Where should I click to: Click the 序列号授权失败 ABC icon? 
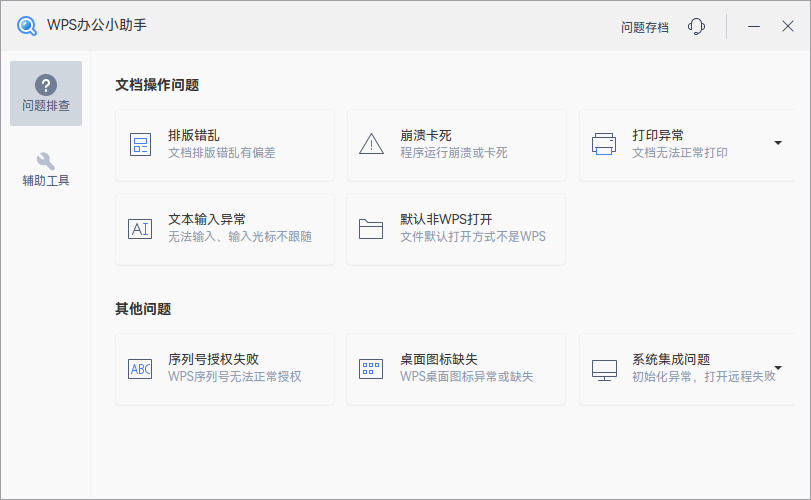pos(140,369)
